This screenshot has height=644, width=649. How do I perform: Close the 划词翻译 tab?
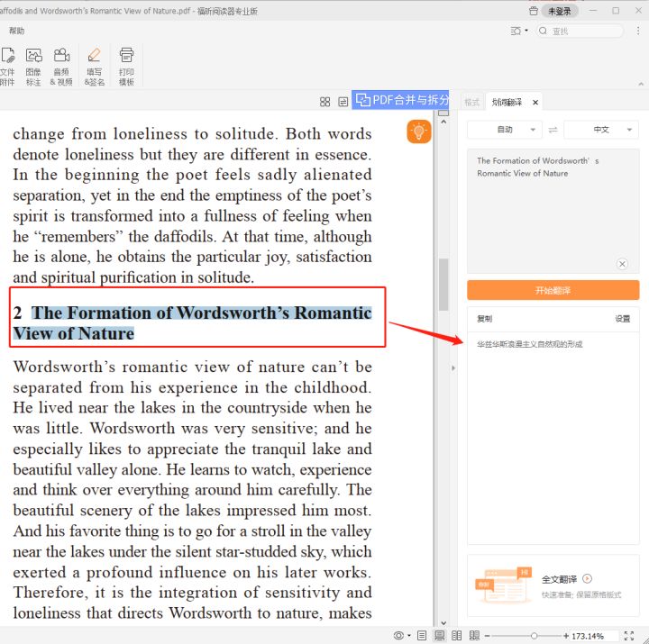pos(535,103)
